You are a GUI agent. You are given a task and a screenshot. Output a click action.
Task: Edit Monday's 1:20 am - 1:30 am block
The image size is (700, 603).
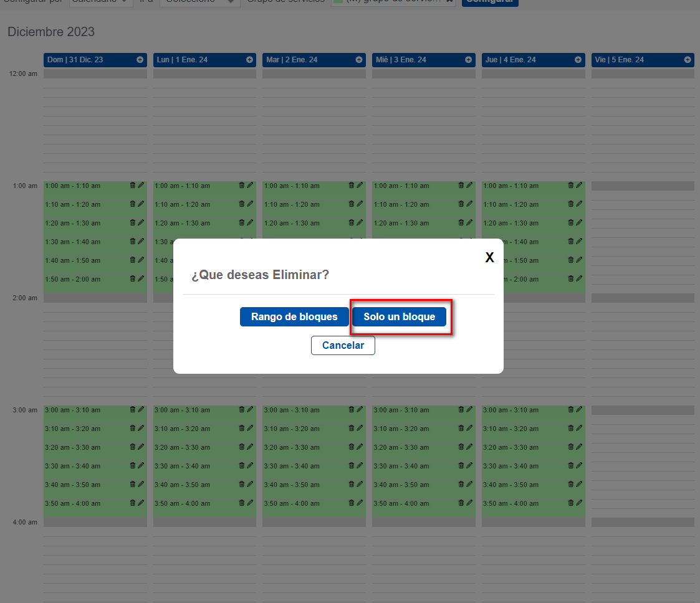click(250, 222)
